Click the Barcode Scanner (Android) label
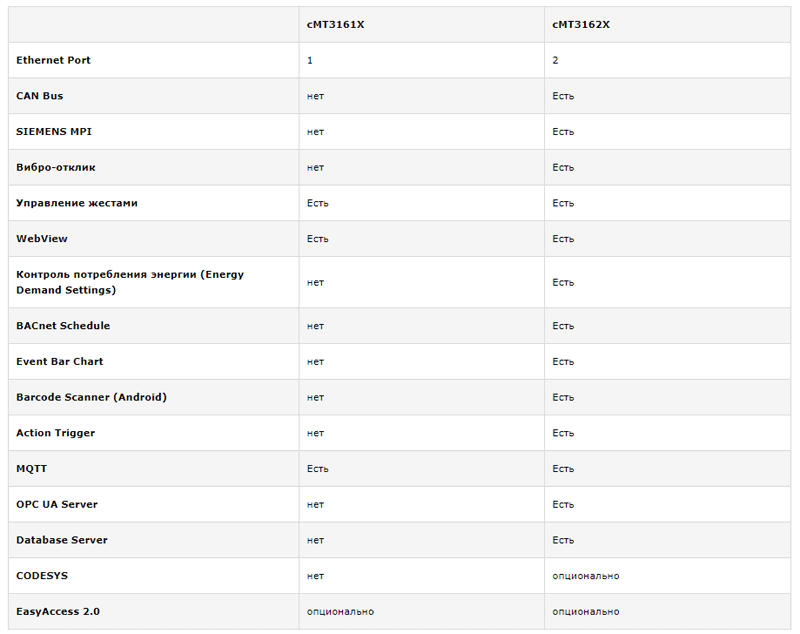 91,397
